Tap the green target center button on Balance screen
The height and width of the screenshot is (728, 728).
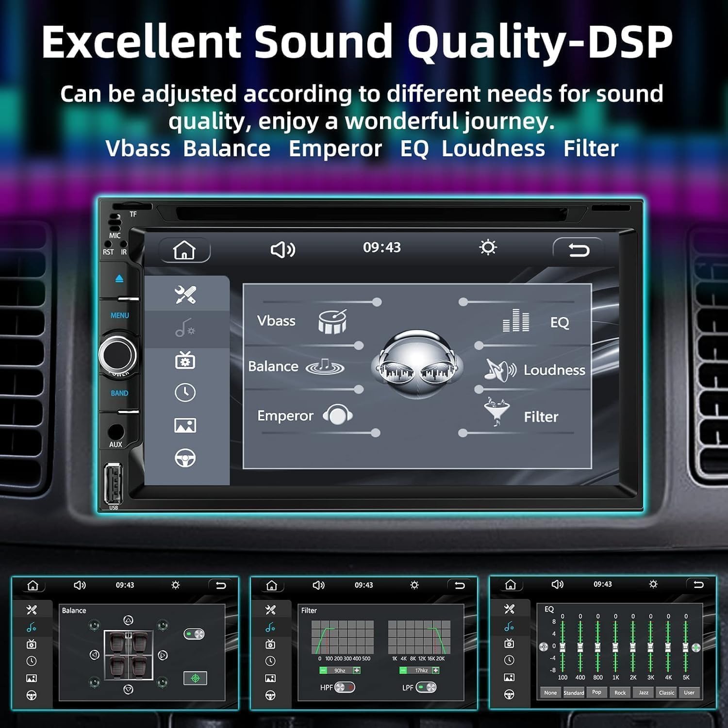click(195, 678)
